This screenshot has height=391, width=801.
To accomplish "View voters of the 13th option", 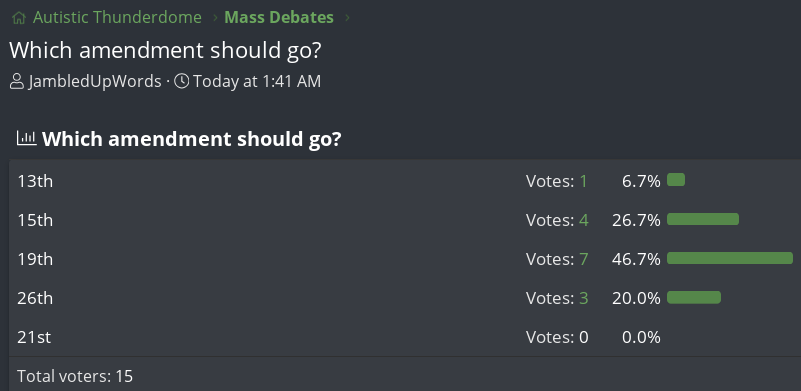I will coord(583,181).
